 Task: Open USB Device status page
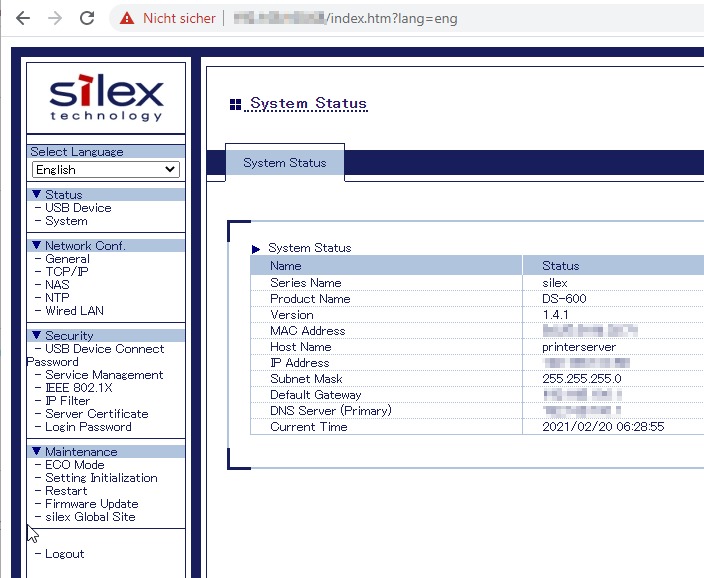pos(78,208)
